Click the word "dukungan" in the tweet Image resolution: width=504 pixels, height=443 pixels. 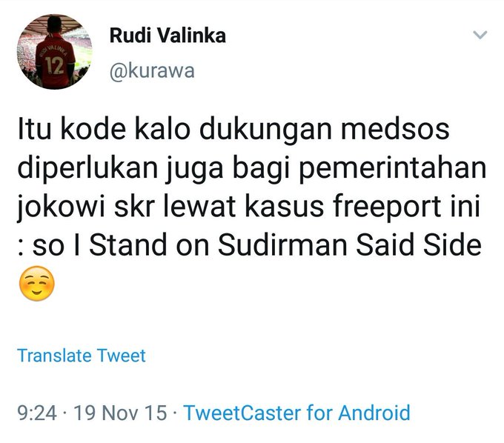pyautogui.click(x=265, y=130)
